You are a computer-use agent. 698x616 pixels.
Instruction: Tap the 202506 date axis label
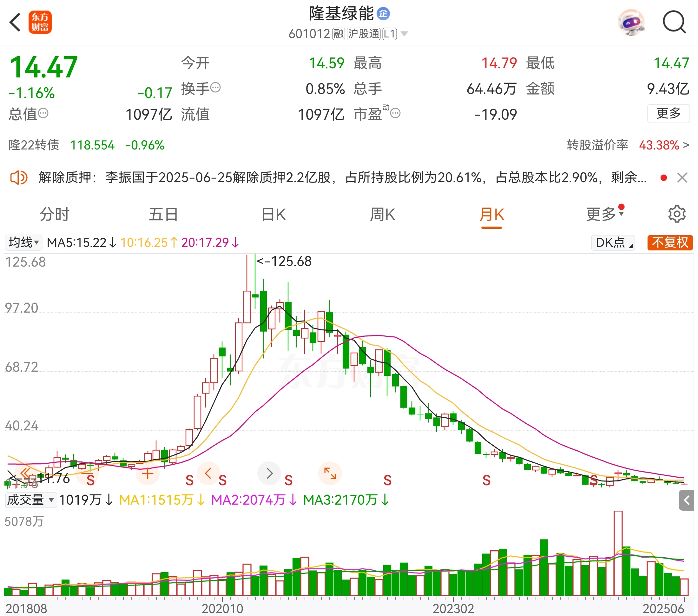coord(663,609)
